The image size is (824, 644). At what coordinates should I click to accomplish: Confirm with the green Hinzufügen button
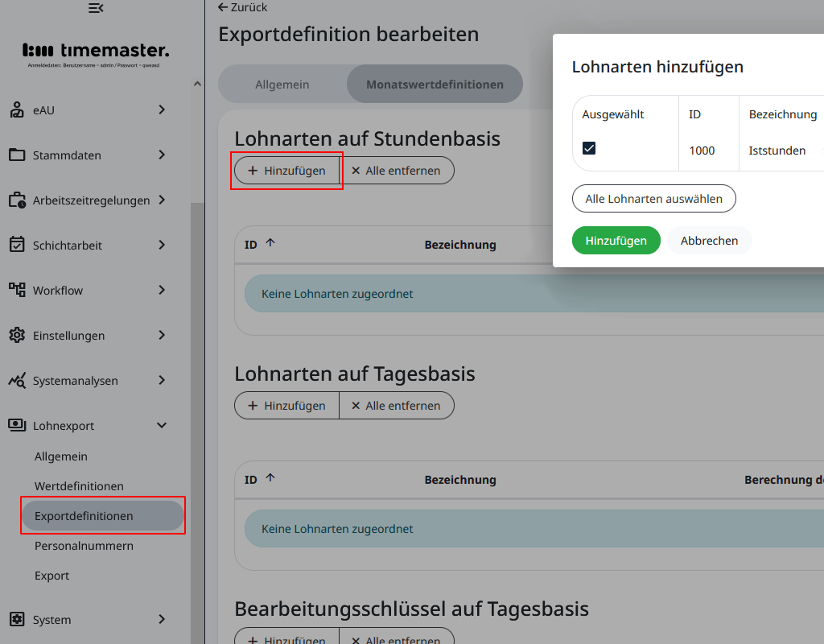616,240
